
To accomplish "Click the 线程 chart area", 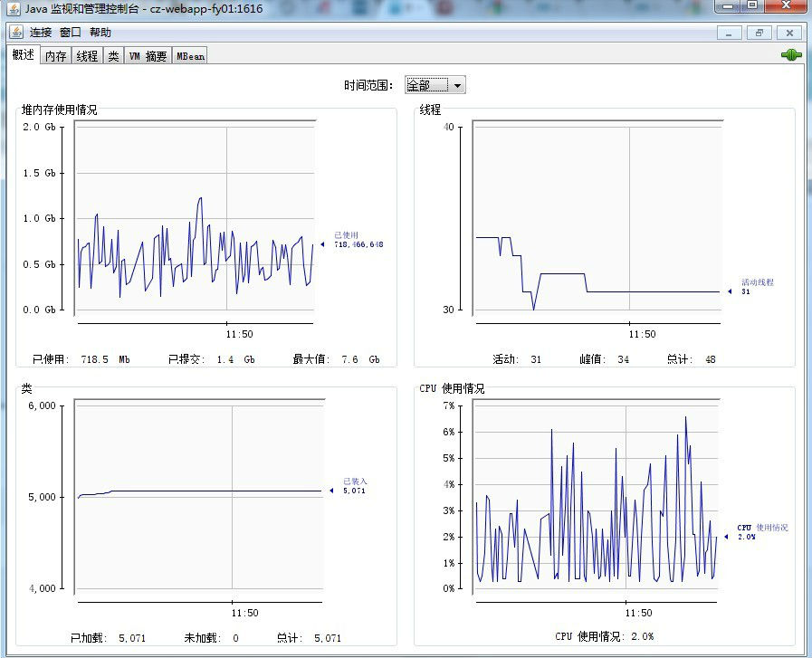I will (x=597, y=218).
